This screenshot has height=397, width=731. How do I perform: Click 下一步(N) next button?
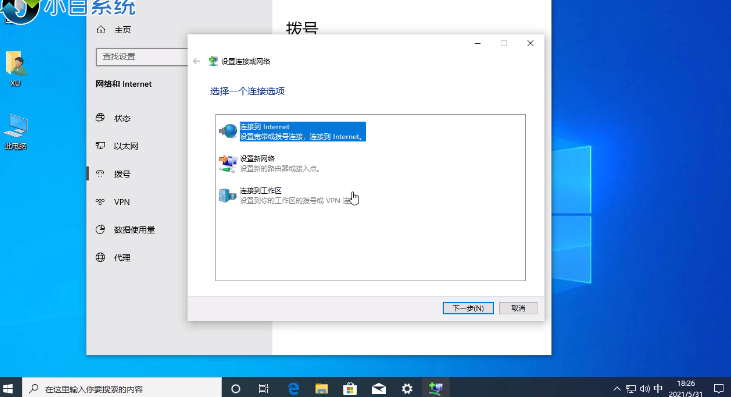[x=468, y=308]
